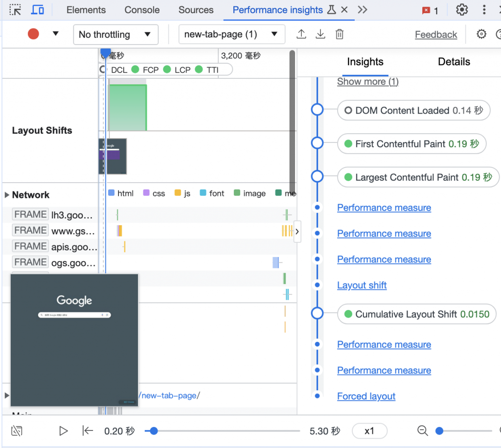This screenshot has height=448, width=501.
Task: Switch to the Console tab
Action: [x=142, y=10]
